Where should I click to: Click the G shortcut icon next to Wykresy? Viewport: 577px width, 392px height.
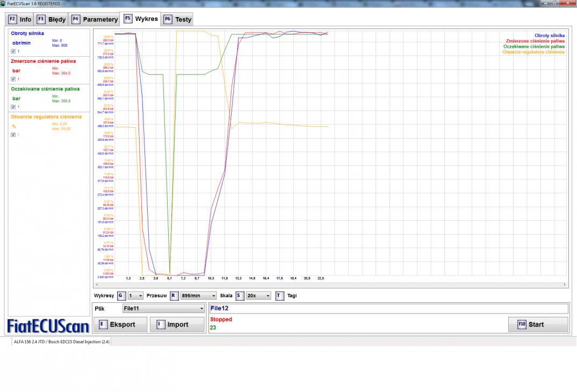click(x=121, y=295)
